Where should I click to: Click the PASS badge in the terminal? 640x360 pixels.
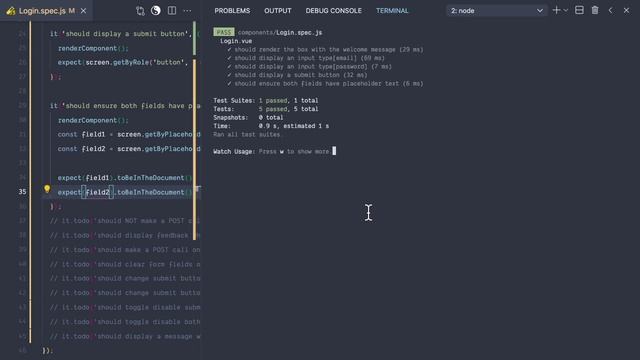pyautogui.click(x=224, y=32)
